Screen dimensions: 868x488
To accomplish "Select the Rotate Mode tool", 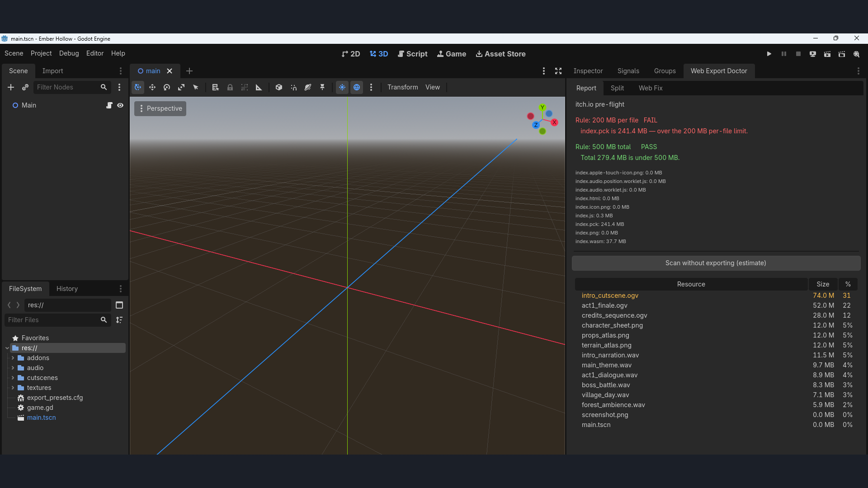I will (x=167, y=87).
